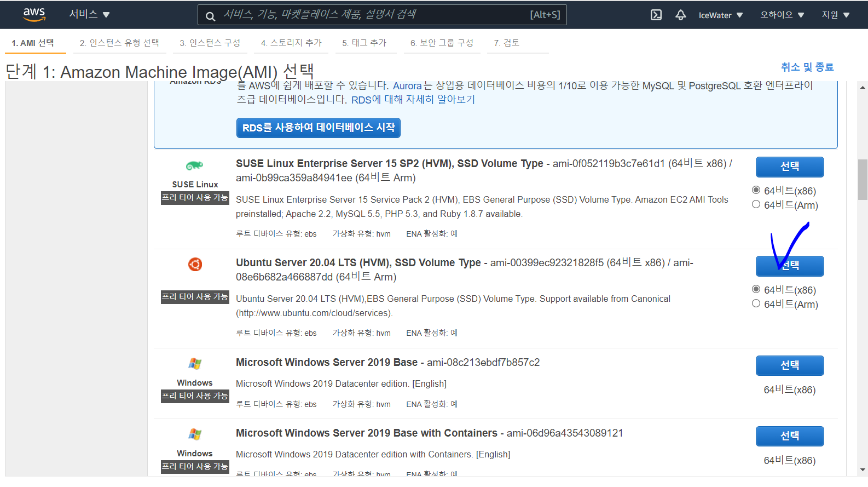Click Windows logo for Server 2019 Base
The height and width of the screenshot is (487, 868).
(x=195, y=363)
